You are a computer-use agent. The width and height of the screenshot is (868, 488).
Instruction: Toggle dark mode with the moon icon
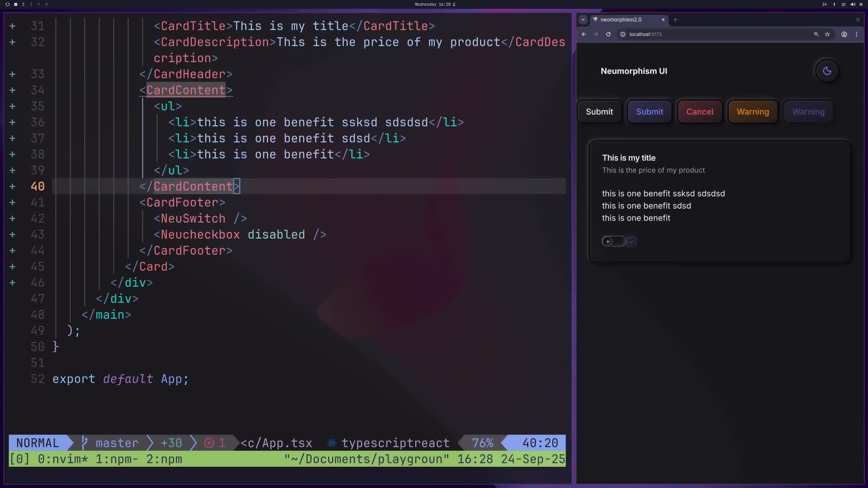(x=827, y=71)
